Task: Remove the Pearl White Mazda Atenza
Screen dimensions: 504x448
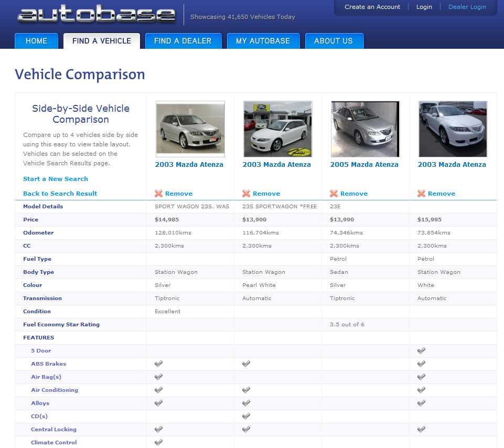Action: [x=261, y=194]
